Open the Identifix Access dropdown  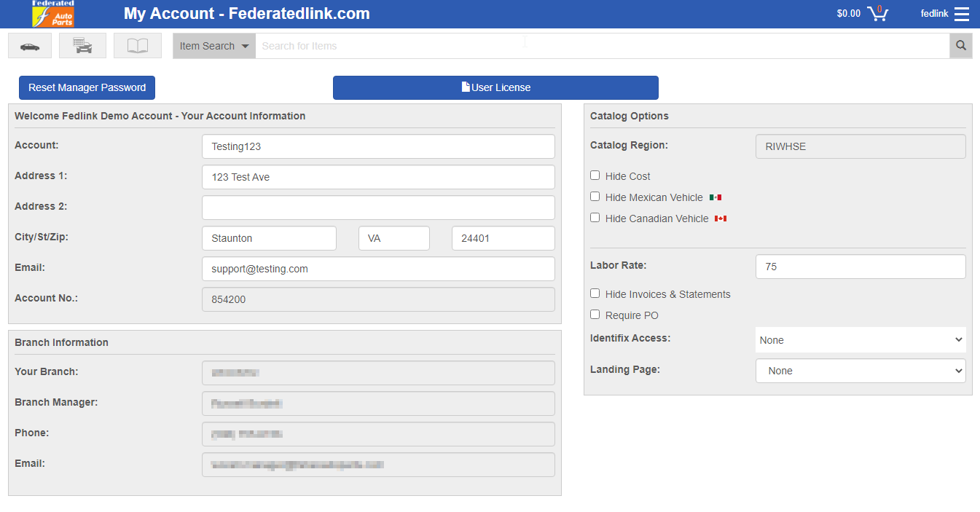[x=861, y=340]
